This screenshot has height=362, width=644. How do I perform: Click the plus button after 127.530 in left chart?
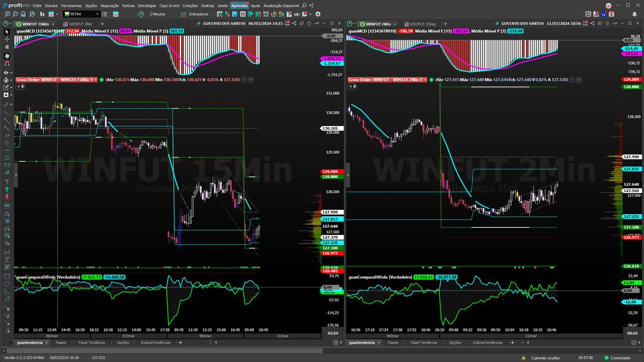pyautogui.click(x=251, y=79)
